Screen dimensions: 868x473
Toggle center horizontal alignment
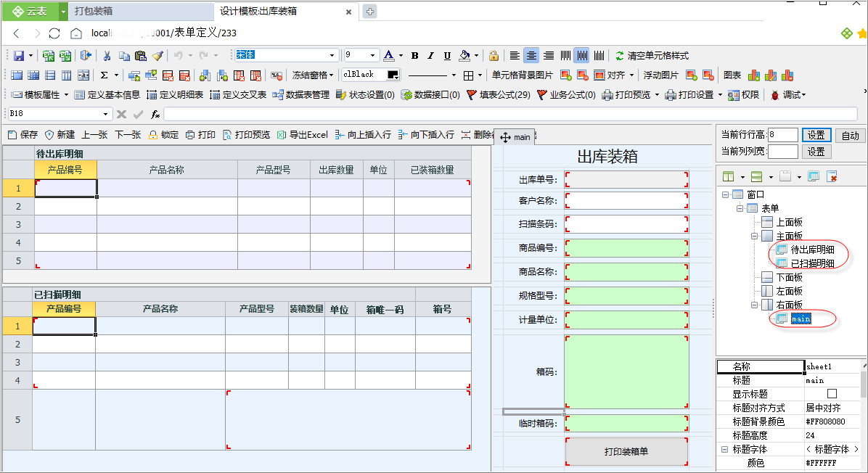531,55
